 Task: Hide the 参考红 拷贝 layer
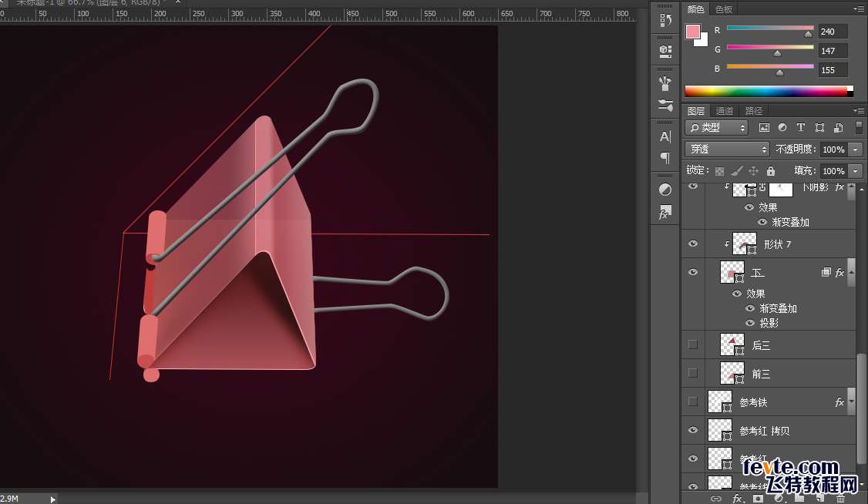pos(692,430)
